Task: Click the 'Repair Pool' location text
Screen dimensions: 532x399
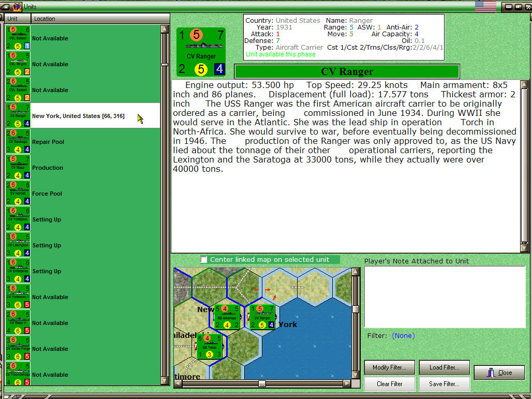Action: click(x=48, y=142)
